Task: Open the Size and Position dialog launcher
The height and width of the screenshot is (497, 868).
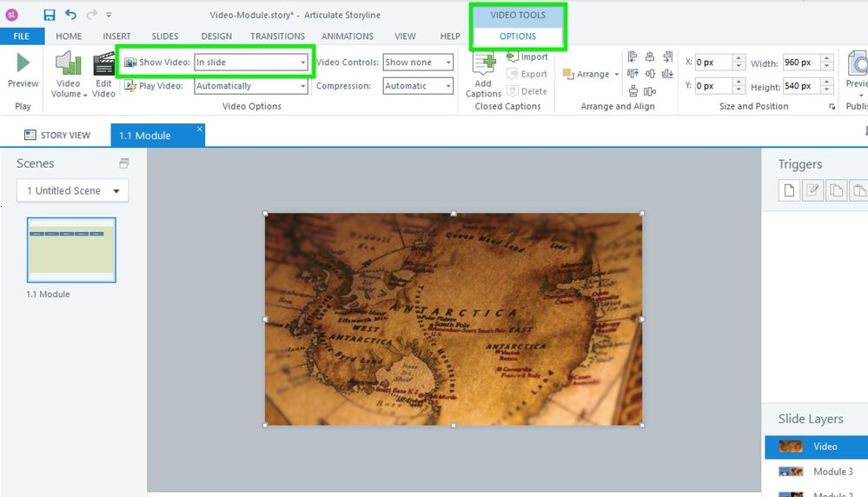Action: (x=832, y=107)
